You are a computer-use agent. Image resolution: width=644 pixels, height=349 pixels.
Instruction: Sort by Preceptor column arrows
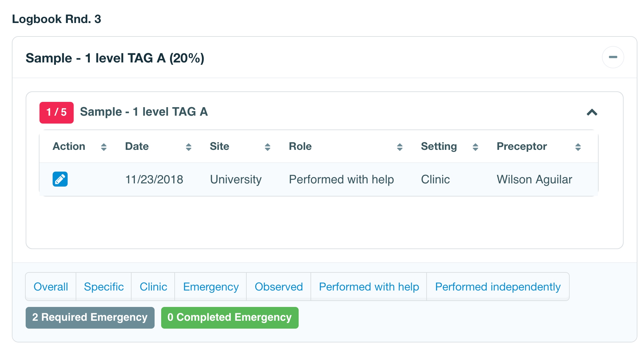(578, 147)
